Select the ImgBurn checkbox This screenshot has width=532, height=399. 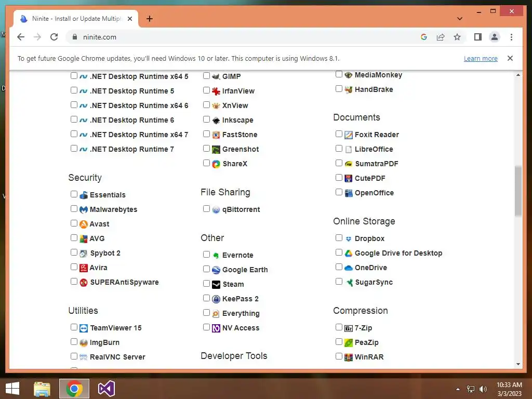click(74, 342)
